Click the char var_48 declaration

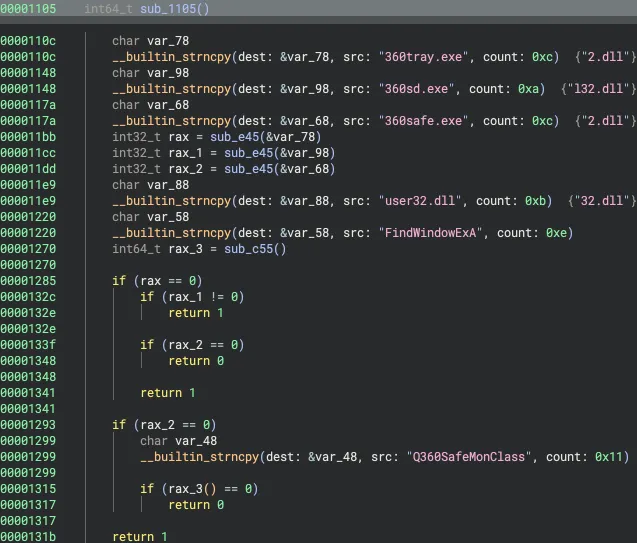[x=178, y=441]
